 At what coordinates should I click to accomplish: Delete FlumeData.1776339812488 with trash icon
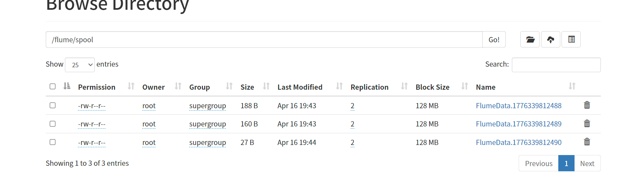[x=587, y=105]
